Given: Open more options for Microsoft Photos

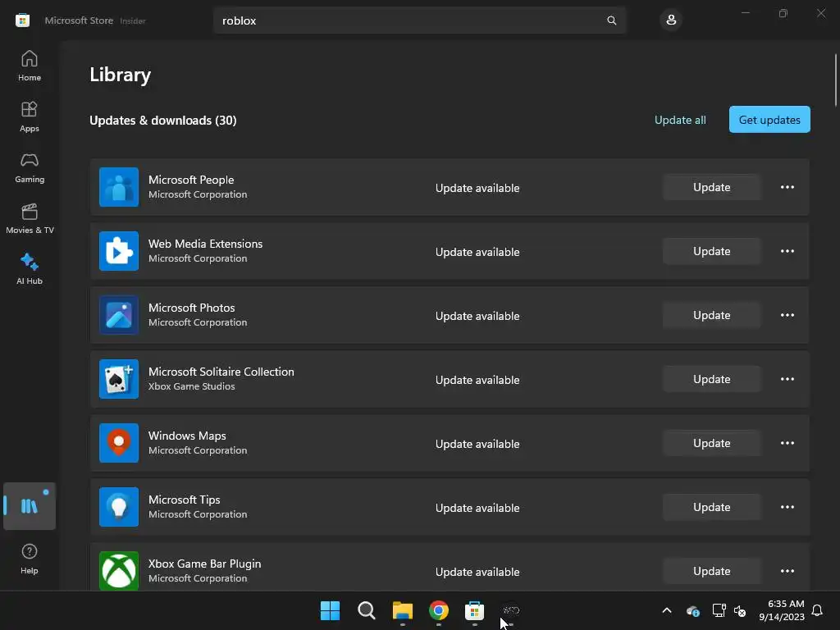Looking at the screenshot, I should 787,315.
